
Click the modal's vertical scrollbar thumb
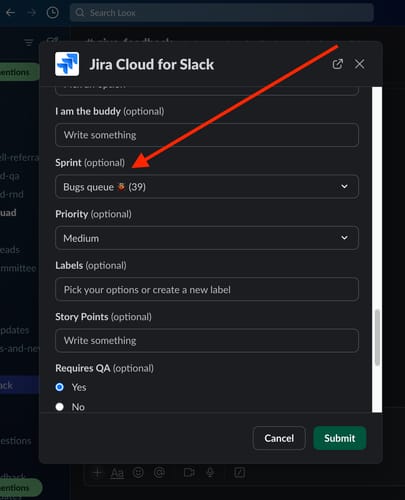(377, 337)
